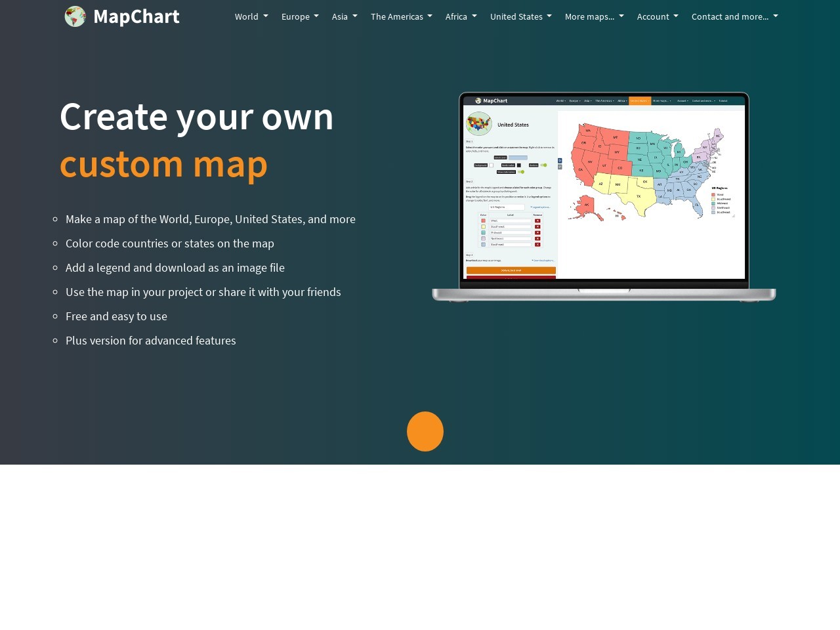Click the laptop screenshot of United States map
This screenshot has width=840, height=630.
(x=604, y=198)
